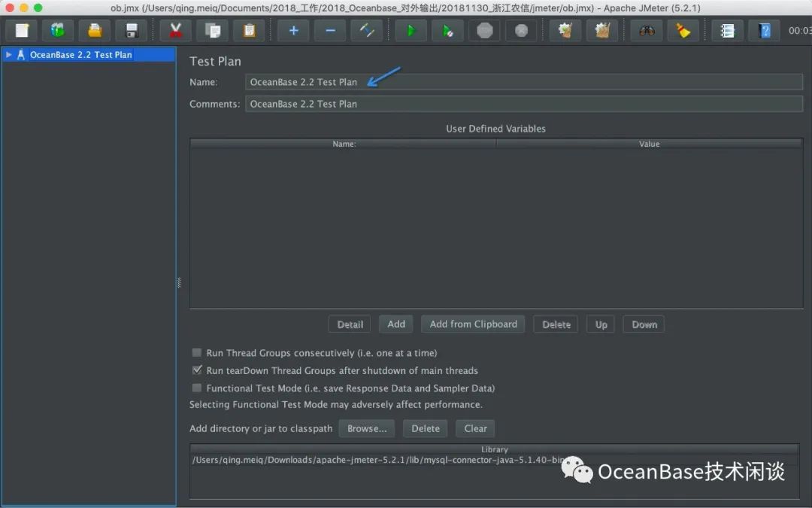812x508 pixels.
Task: Enable Functional Test Mode checkbox
Action: tap(197, 388)
